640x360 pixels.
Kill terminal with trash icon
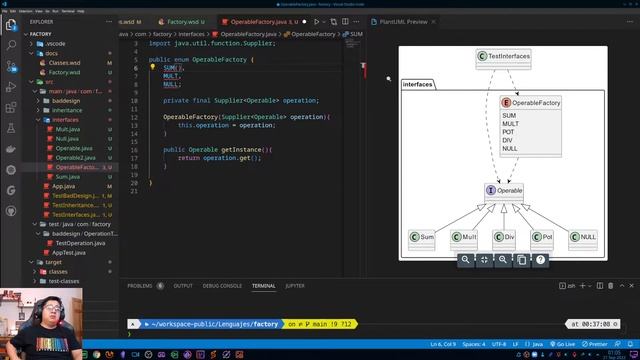[611, 286]
